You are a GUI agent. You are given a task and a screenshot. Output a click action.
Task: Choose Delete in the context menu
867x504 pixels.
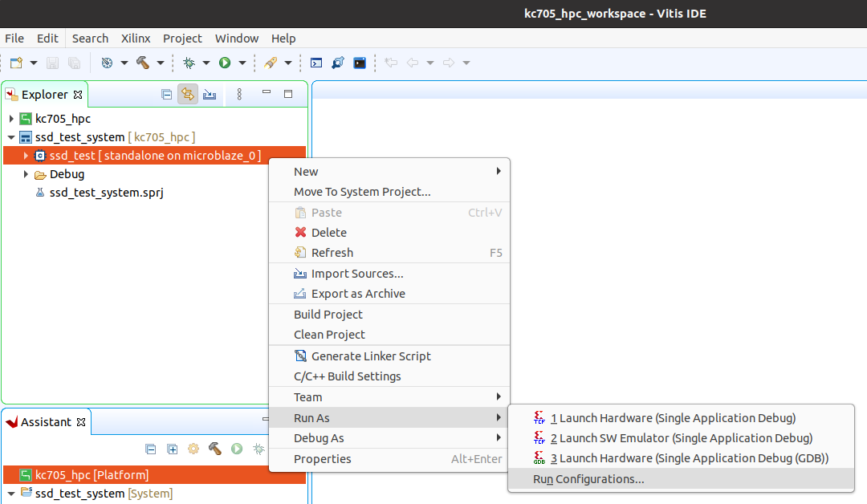coord(389,233)
